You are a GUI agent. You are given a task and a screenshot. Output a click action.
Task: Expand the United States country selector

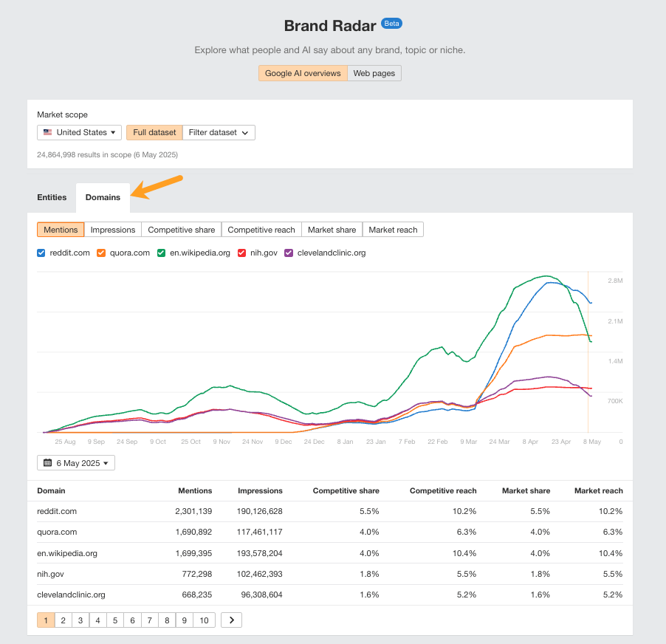point(79,132)
